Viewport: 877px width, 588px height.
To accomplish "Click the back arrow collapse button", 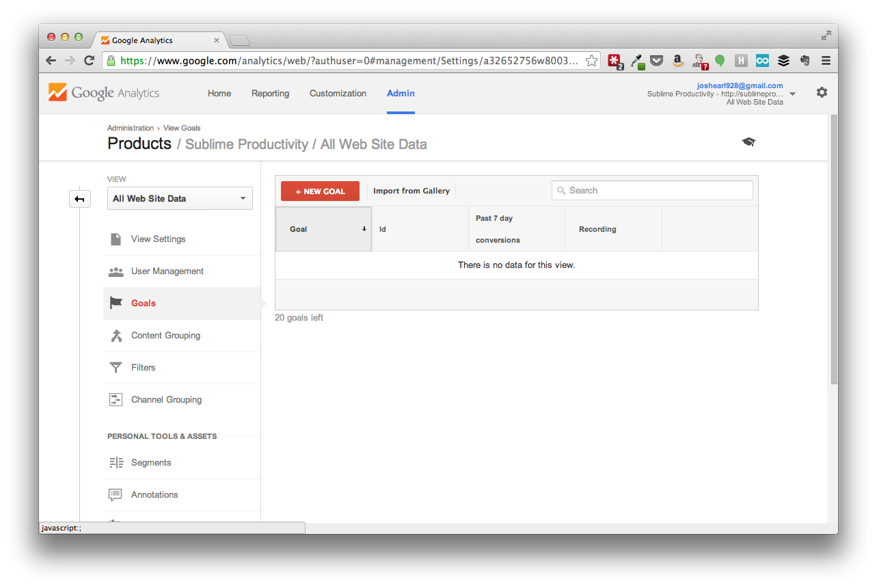I will [80, 199].
